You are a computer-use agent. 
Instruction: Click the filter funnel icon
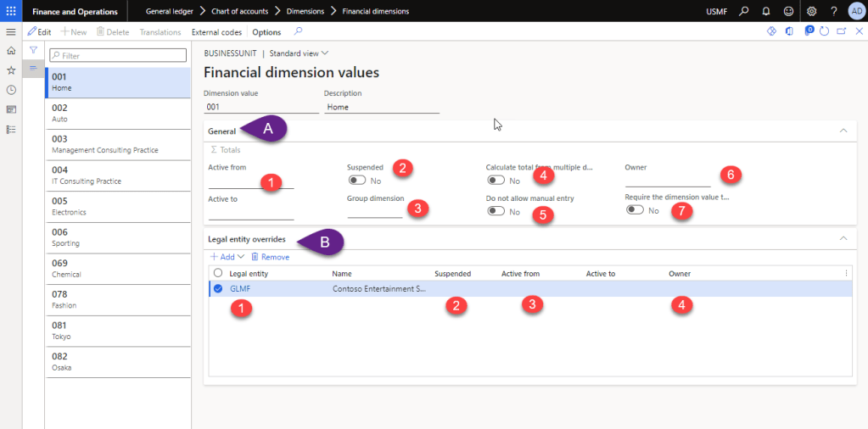33,51
